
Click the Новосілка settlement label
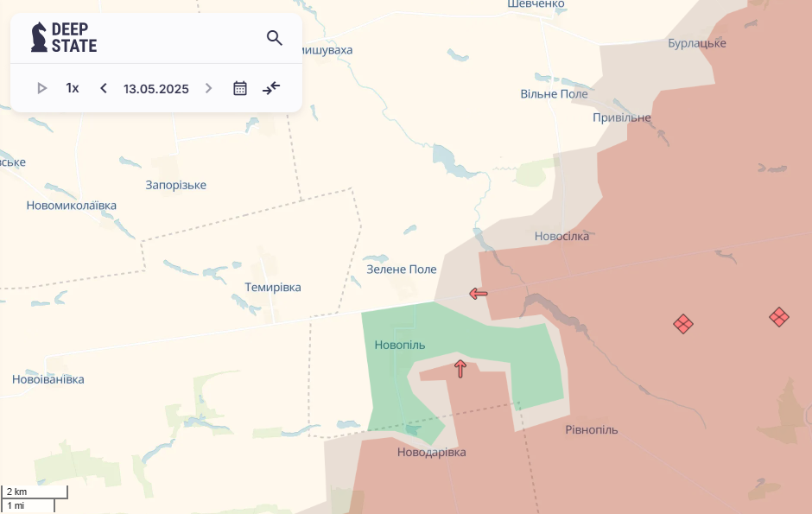561,236
